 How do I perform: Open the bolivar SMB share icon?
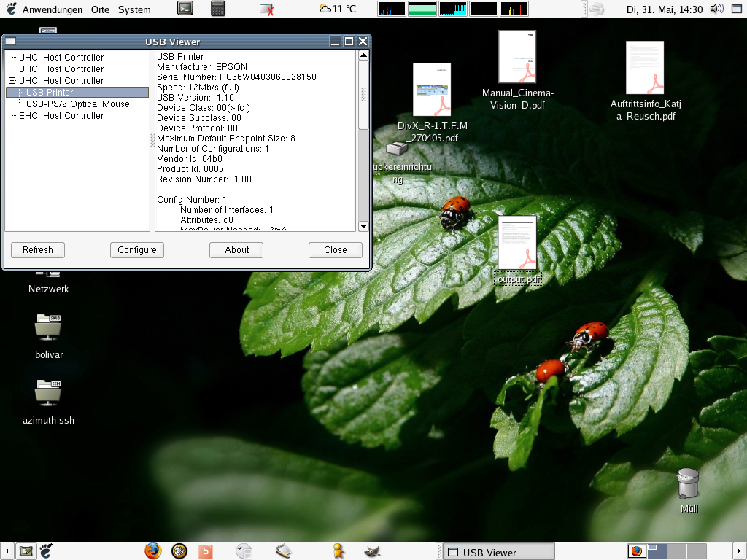point(48,327)
